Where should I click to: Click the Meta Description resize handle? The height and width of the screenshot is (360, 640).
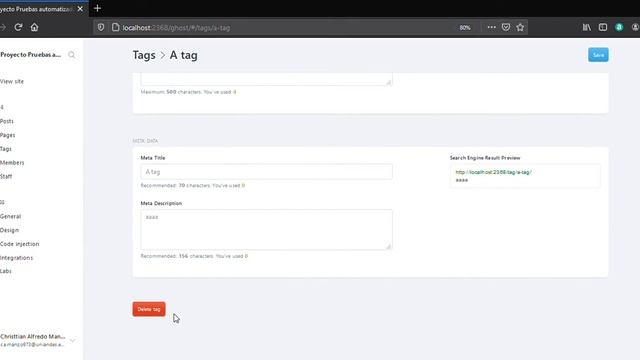coord(389,246)
